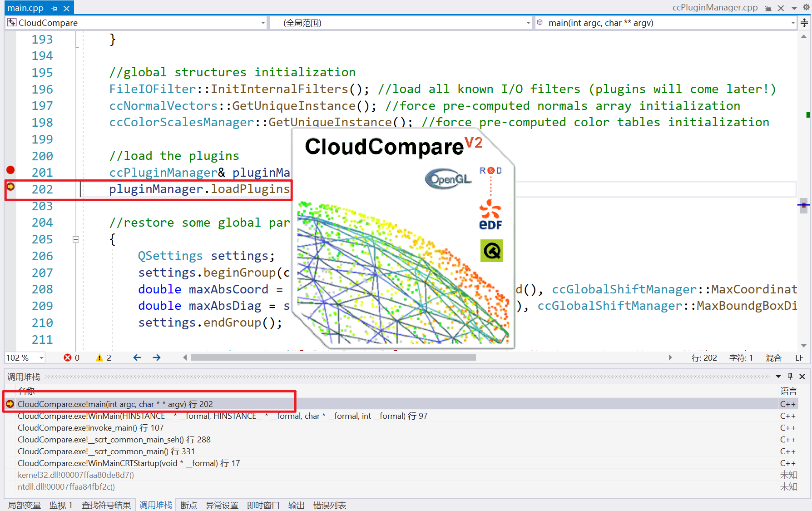This screenshot has height=511, width=812.
Task: Click the vertical scrollbar position marker
Action: point(804,205)
